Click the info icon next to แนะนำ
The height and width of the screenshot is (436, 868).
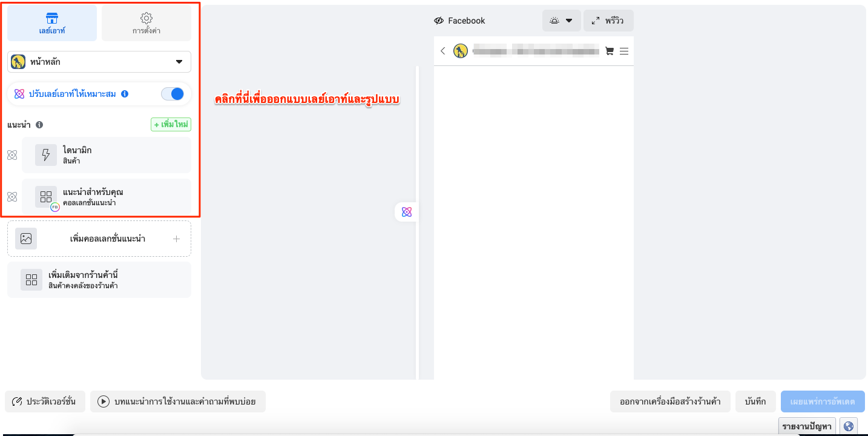(39, 125)
